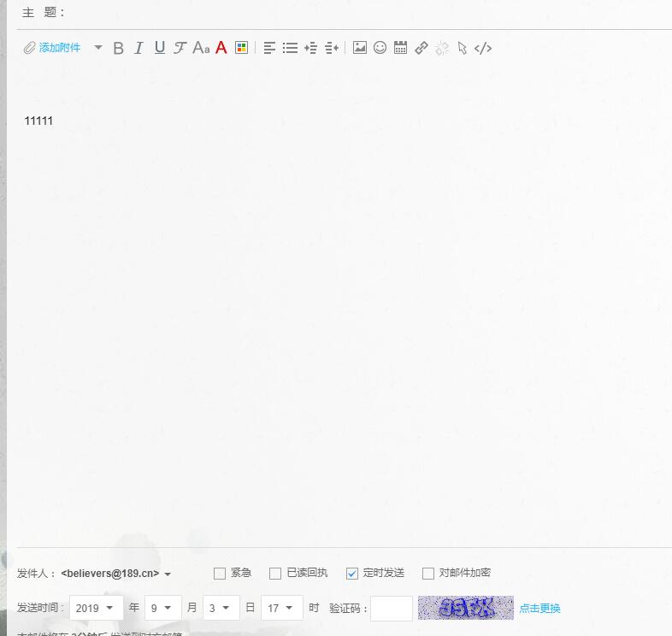Insert a bulleted list
672x636 pixels.
[291, 48]
